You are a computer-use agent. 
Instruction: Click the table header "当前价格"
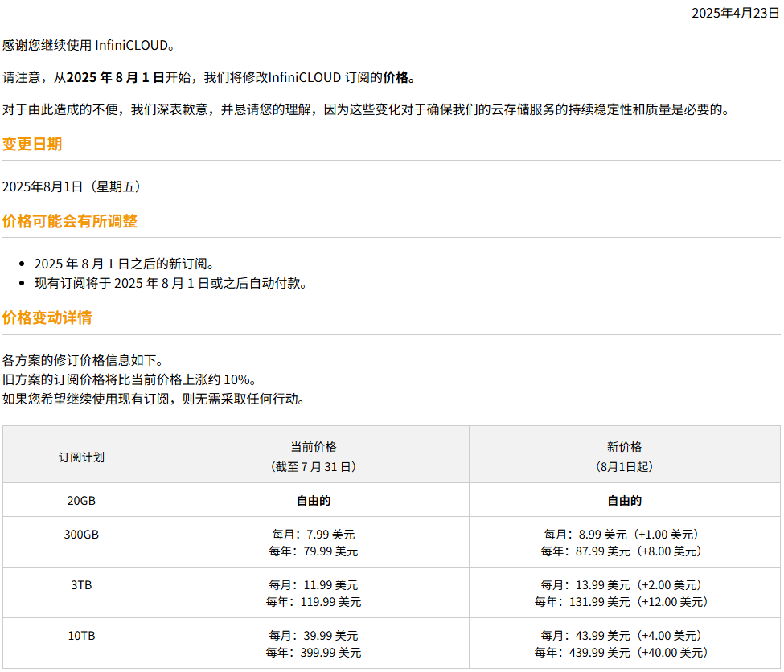point(314,446)
